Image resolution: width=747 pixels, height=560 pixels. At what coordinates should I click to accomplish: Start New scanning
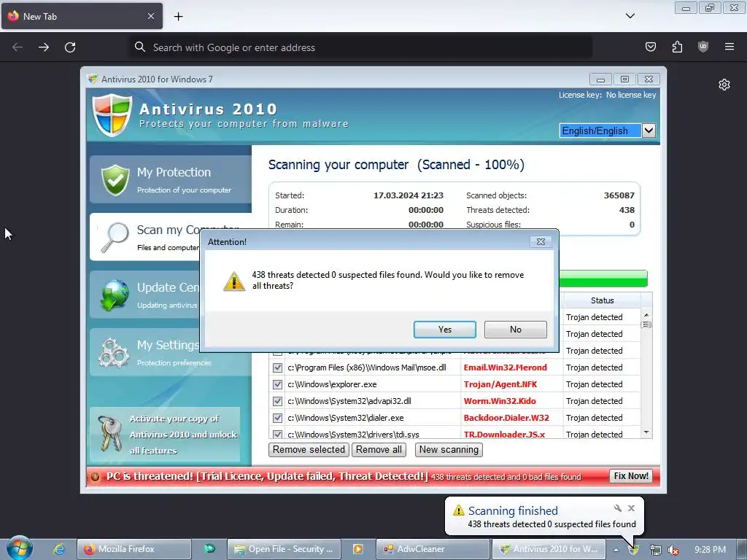pos(449,449)
